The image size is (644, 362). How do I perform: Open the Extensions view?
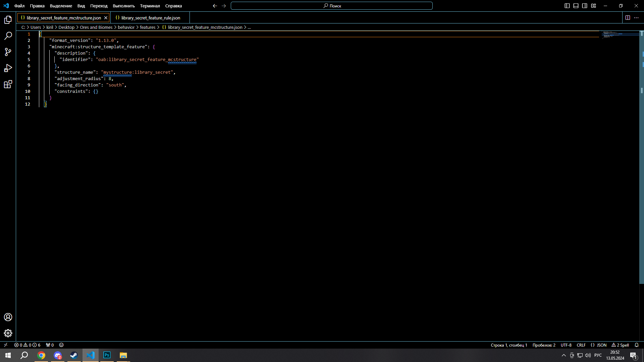8,84
